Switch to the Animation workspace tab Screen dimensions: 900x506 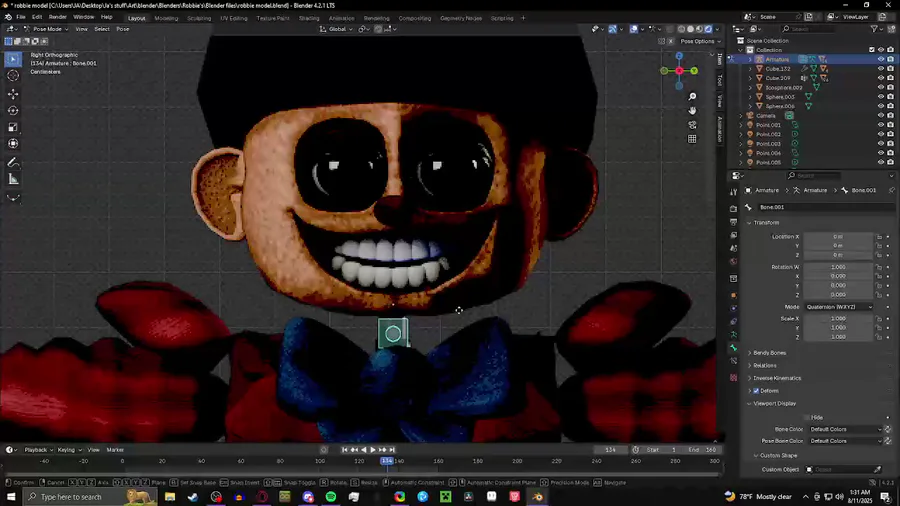[342, 18]
